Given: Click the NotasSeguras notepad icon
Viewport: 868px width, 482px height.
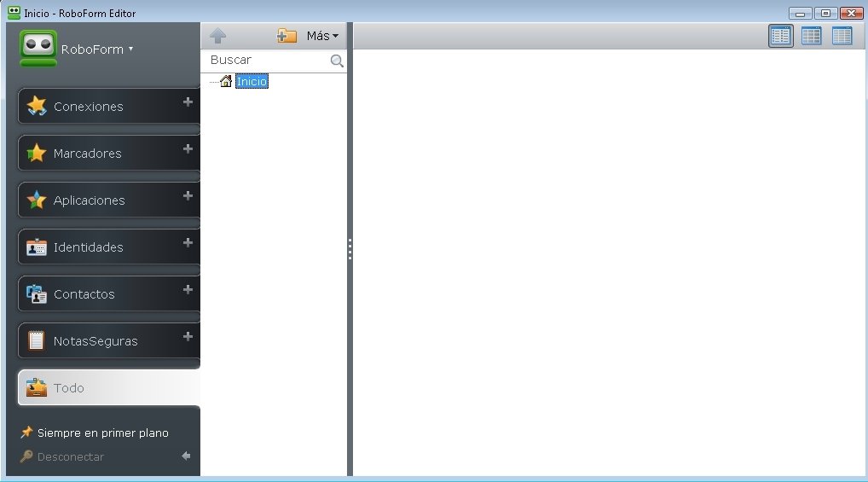Looking at the screenshot, I should click(36, 340).
